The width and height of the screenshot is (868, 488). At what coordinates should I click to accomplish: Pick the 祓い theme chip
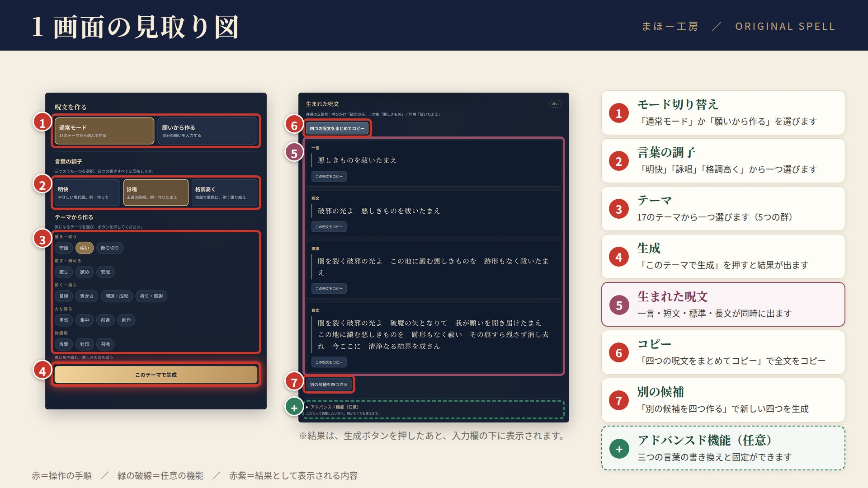(85, 248)
